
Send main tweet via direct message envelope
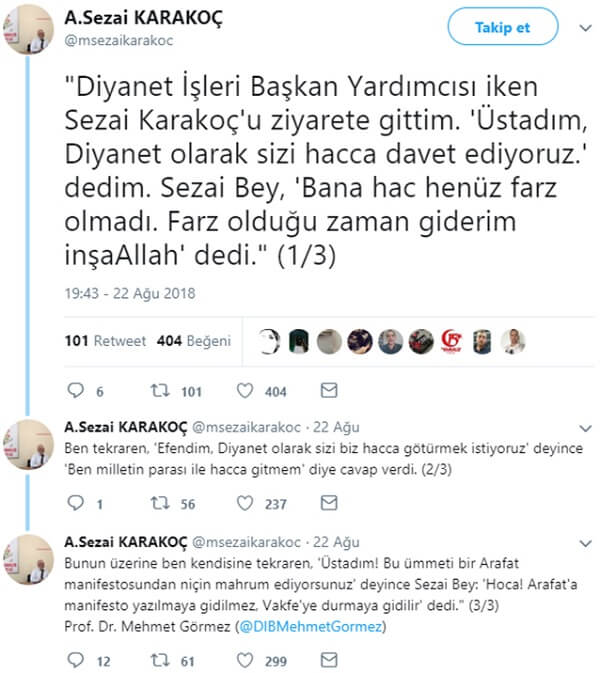(x=329, y=390)
